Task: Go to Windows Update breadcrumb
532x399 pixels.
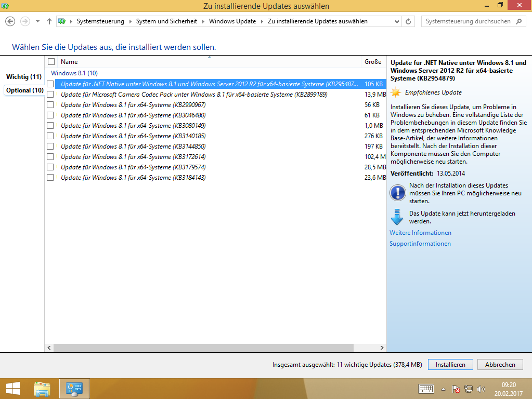Action: [232, 21]
